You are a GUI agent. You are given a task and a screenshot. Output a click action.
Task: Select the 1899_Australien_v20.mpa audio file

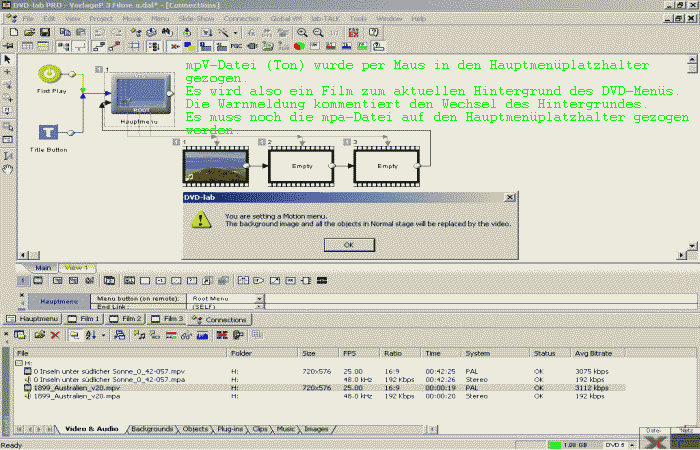pyautogui.click(x=75, y=396)
